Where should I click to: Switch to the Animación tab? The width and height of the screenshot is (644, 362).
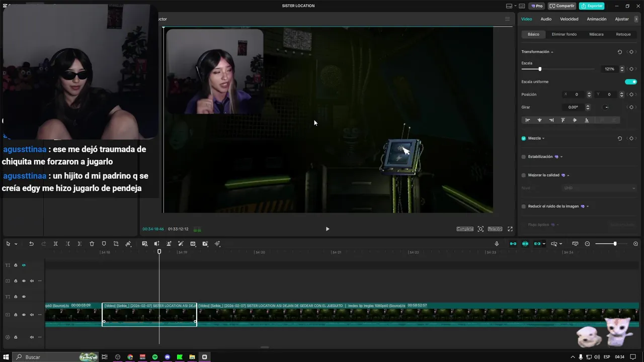click(597, 19)
